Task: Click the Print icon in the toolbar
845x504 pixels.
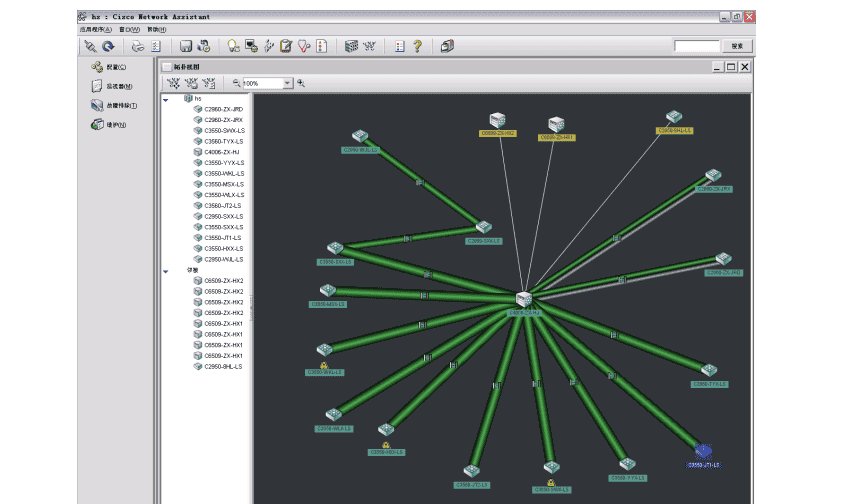Action: [138, 46]
